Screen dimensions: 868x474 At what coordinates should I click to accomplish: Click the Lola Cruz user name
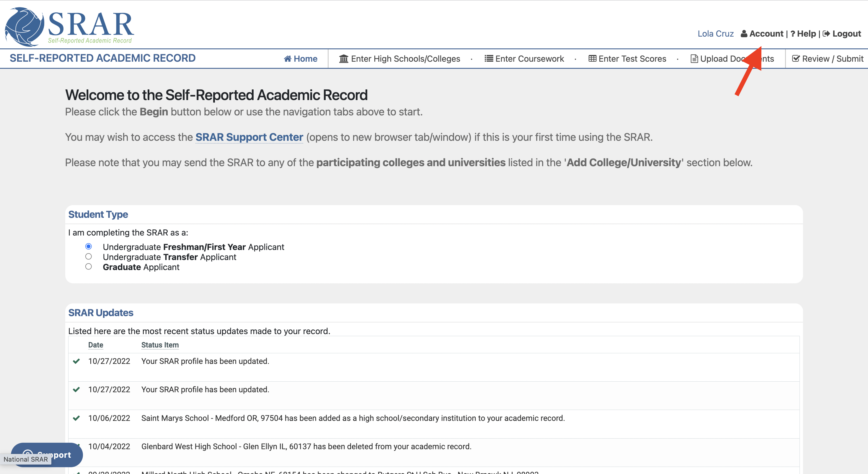pyautogui.click(x=715, y=34)
